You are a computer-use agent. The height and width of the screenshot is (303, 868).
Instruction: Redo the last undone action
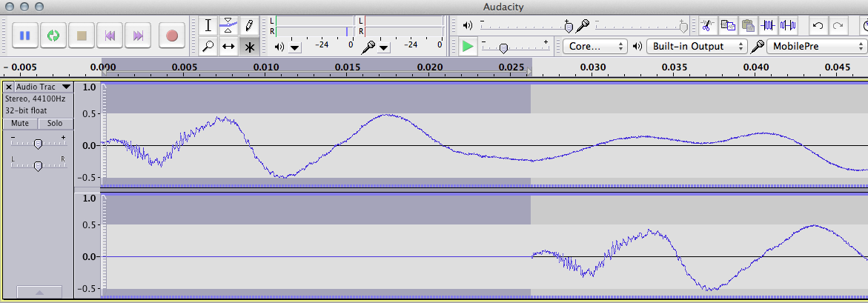coord(838,25)
